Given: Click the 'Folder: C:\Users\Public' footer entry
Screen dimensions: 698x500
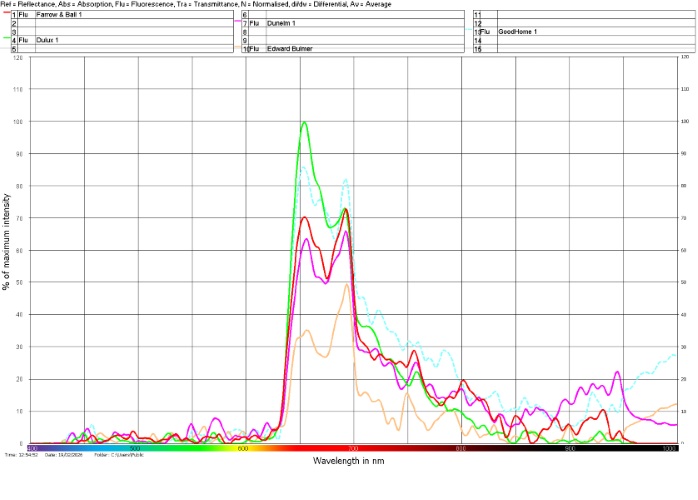Looking at the screenshot, I should click(x=119, y=455).
